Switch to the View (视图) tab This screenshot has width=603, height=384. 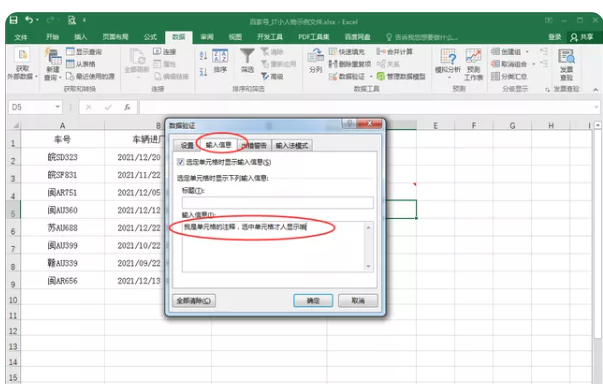[x=235, y=37]
